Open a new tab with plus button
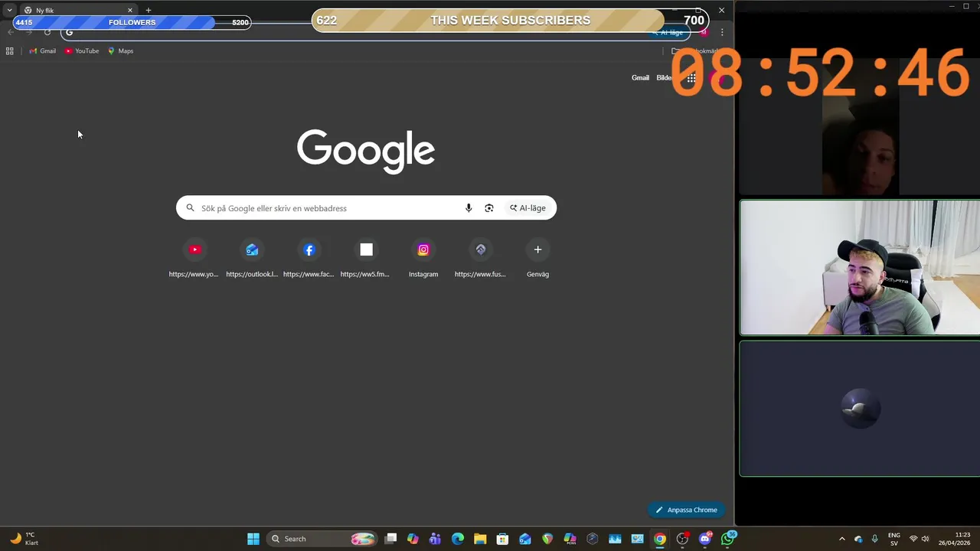The height and width of the screenshot is (551, 980). point(149,10)
